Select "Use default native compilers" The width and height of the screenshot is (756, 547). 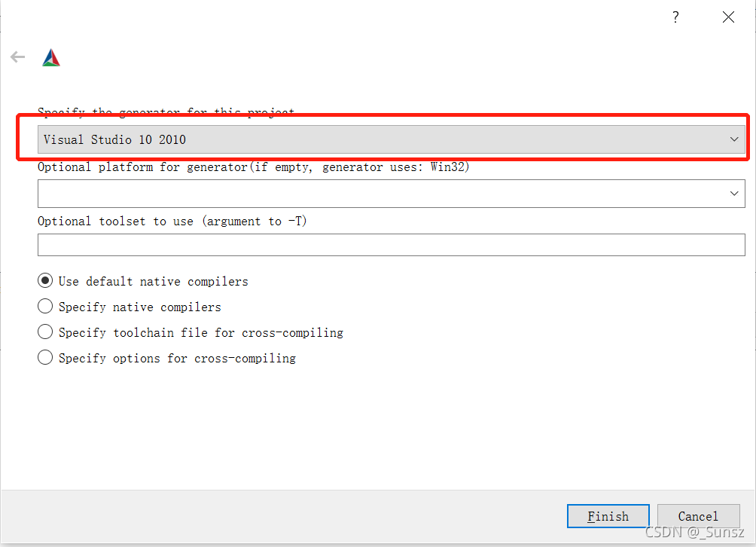(x=44, y=280)
